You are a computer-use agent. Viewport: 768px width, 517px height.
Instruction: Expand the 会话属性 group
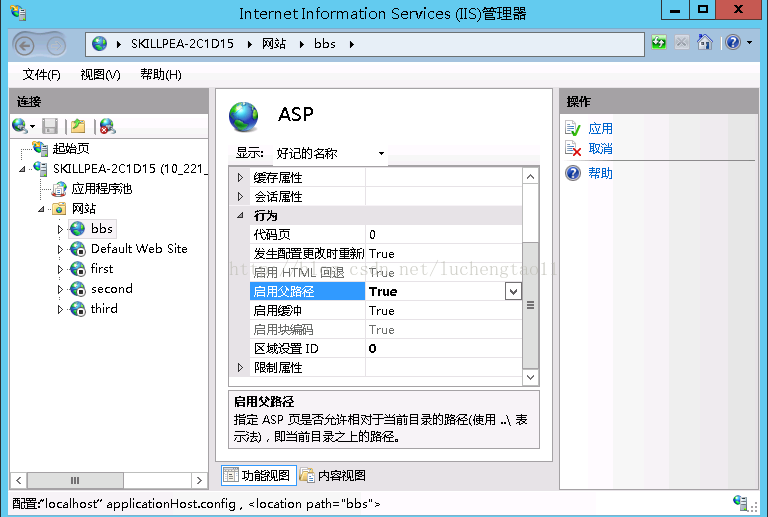(240, 196)
